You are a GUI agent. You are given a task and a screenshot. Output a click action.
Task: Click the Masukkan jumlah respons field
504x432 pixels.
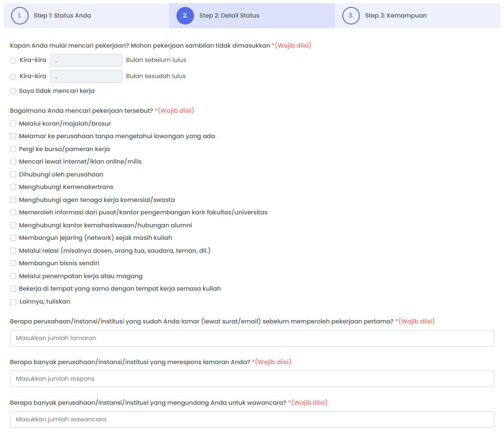(x=252, y=379)
